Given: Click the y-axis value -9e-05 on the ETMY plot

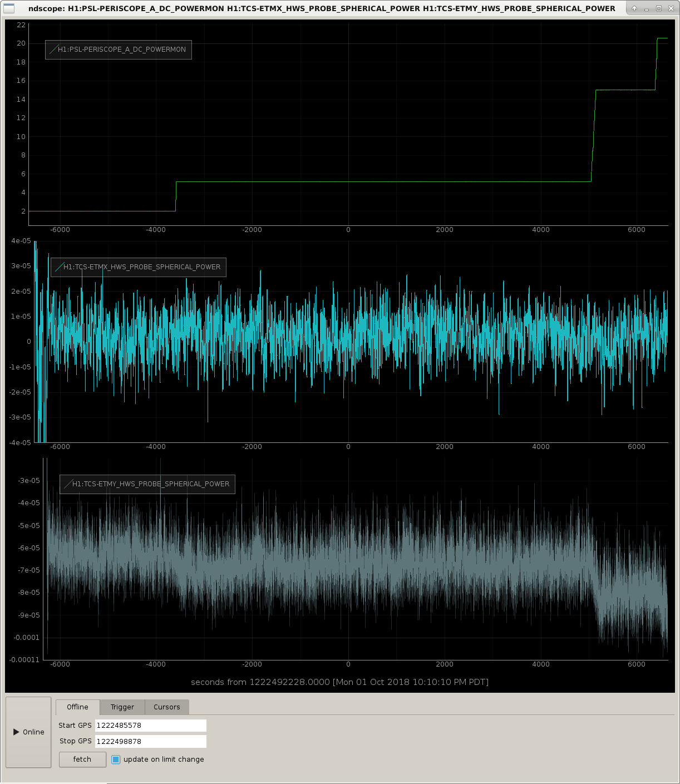Looking at the screenshot, I should pyautogui.click(x=28, y=615).
